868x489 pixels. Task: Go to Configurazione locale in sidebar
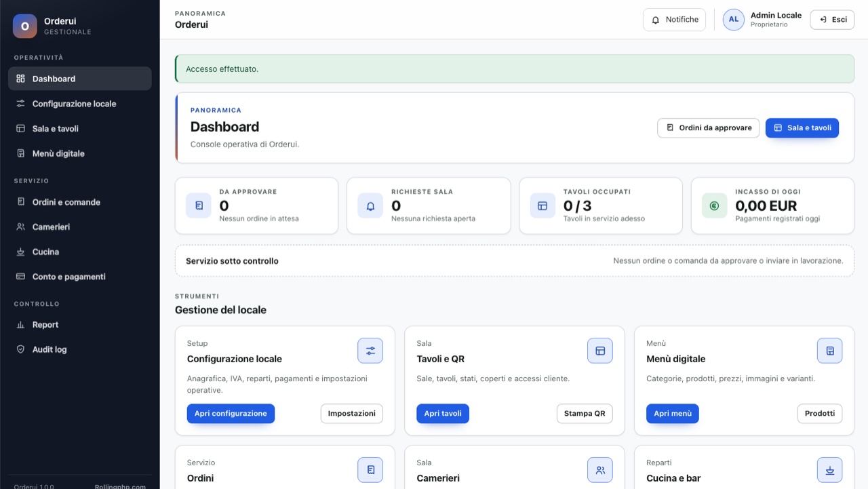(x=80, y=104)
